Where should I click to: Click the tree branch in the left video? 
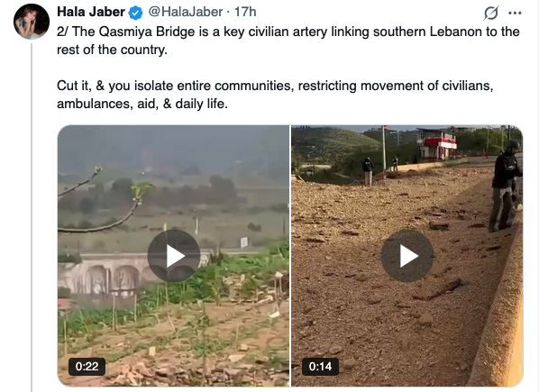(x=103, y=205)
